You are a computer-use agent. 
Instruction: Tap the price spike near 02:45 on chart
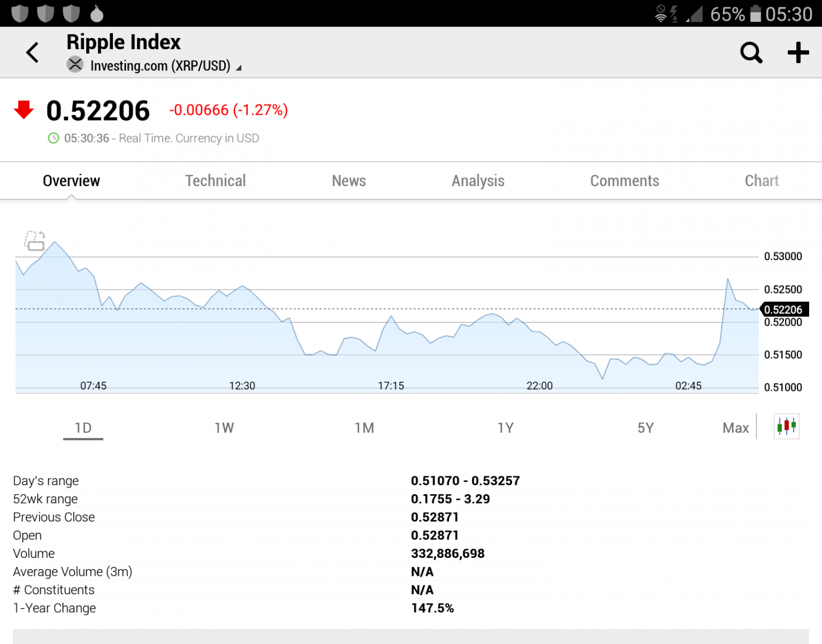tap(727, 280)
